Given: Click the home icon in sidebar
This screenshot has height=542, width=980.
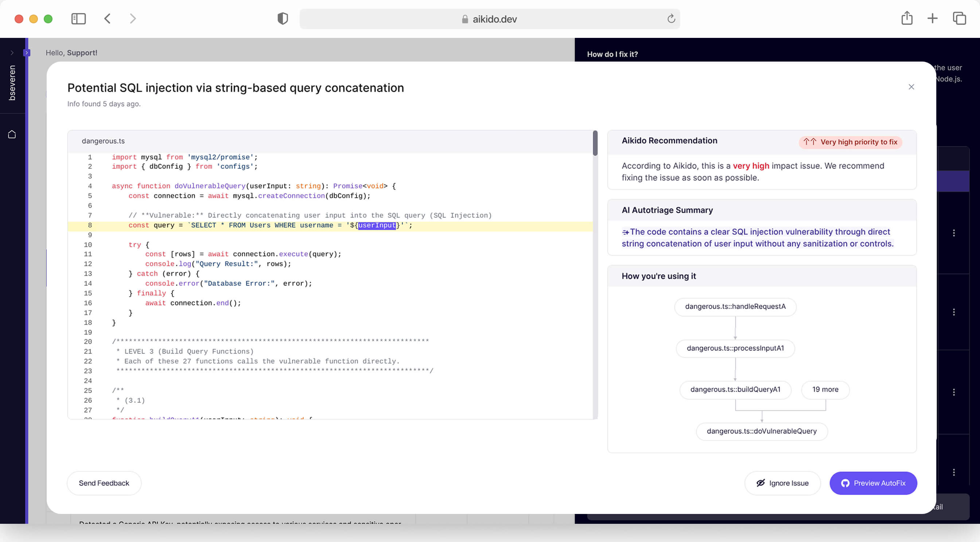Looking at the screenshot, I should click(x=12, y=134).
